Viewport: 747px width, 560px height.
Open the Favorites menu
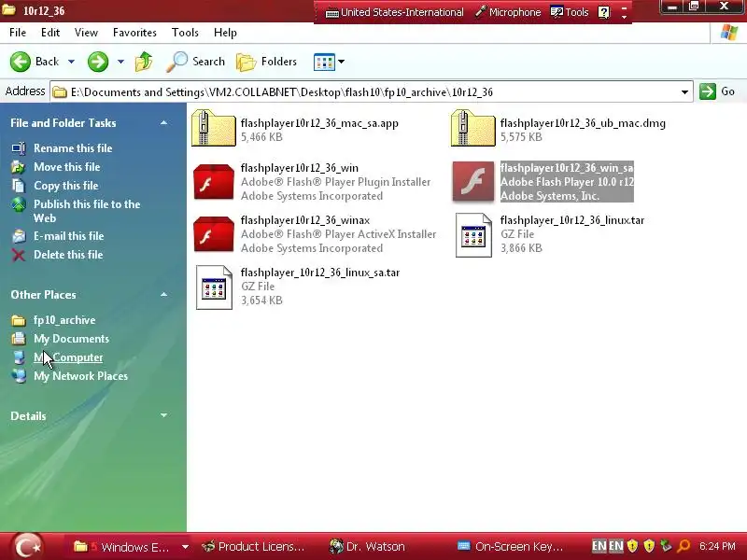134,33
